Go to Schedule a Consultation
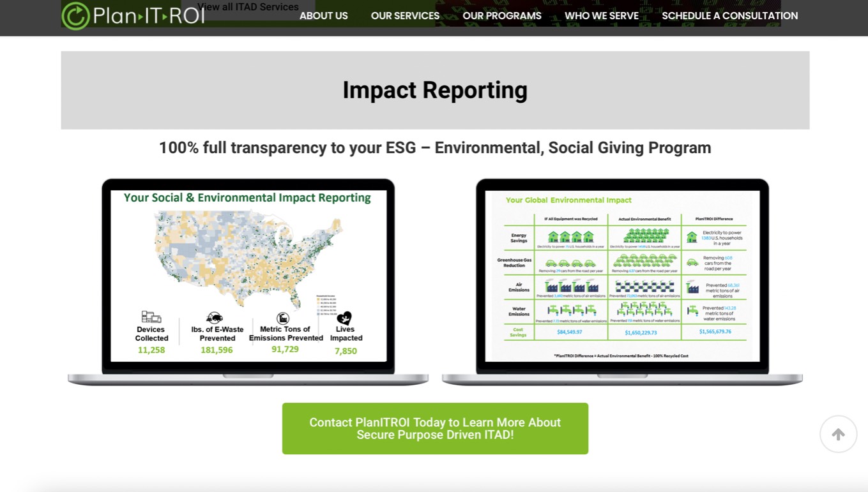The height and width of the screenshot is (492, 868). (x=729, y=16)
